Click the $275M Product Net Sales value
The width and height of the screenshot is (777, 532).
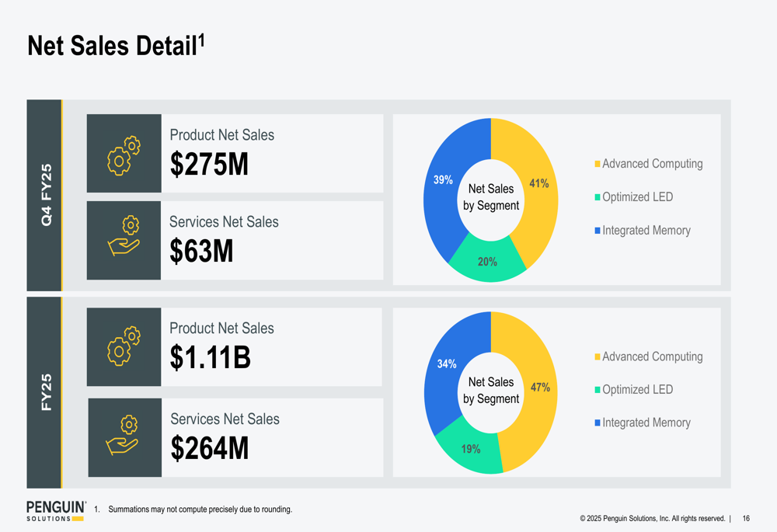point(209,165)
